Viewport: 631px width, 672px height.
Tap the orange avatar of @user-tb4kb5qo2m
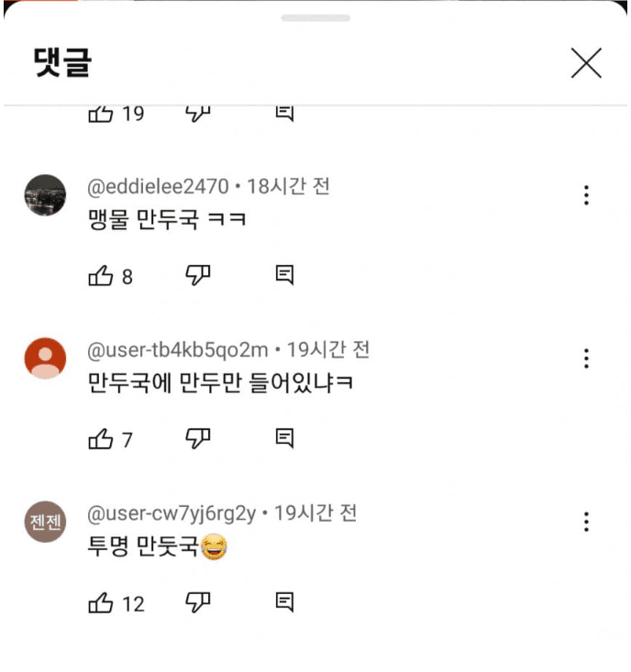[x=45, y=358]
